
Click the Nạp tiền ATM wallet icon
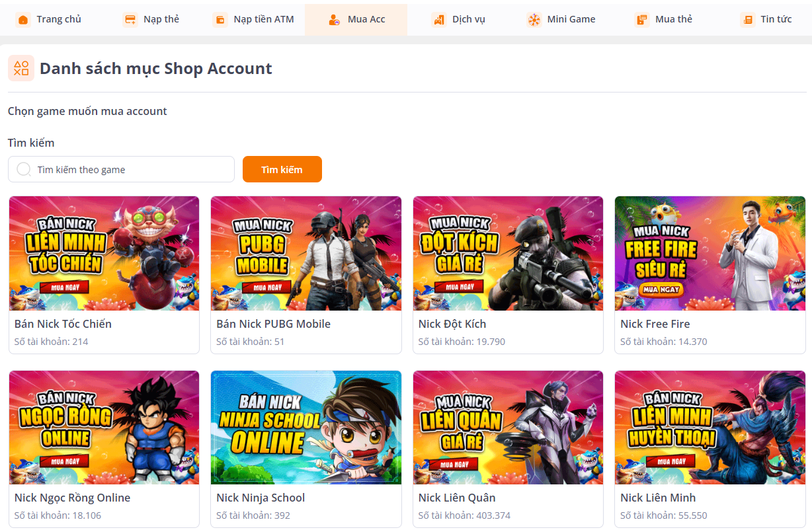click(x=220, y=20)
